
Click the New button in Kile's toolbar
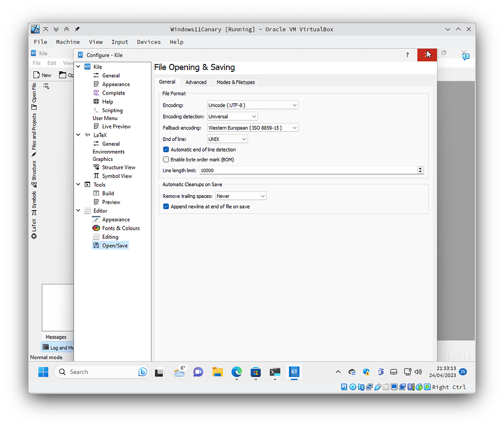pyautogui.click(x=42, y=75)
